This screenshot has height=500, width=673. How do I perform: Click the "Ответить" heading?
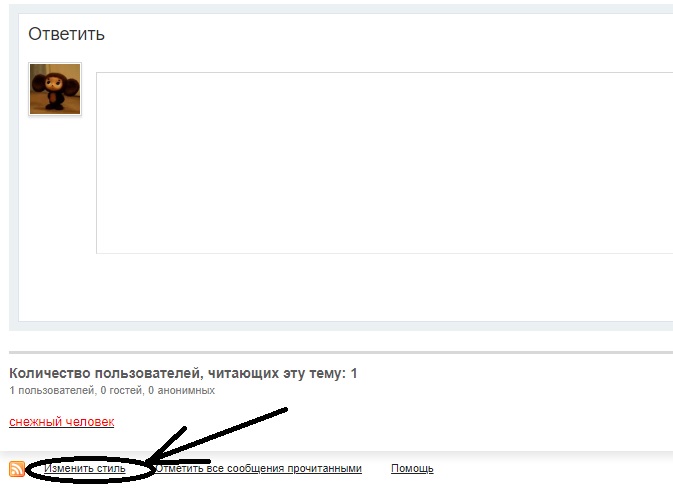click(x=66, y=34)
